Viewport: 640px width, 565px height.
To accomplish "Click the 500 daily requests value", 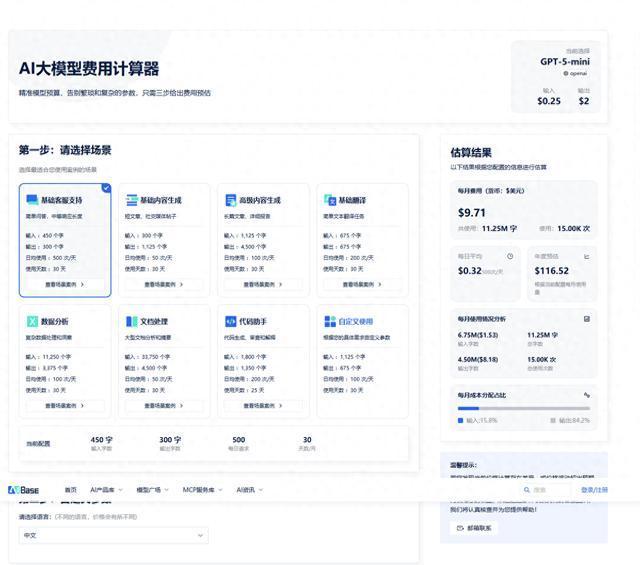I will tap(238, 440).
